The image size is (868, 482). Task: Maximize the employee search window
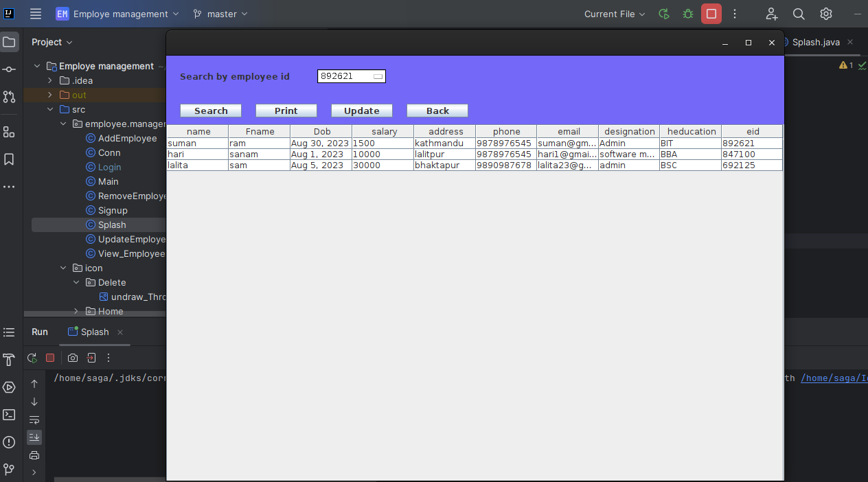pyautogui.click(x=749, y=43)
